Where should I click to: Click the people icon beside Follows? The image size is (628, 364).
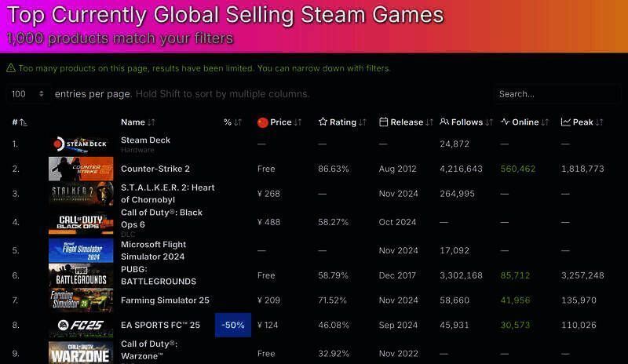(x=444, y=122)
